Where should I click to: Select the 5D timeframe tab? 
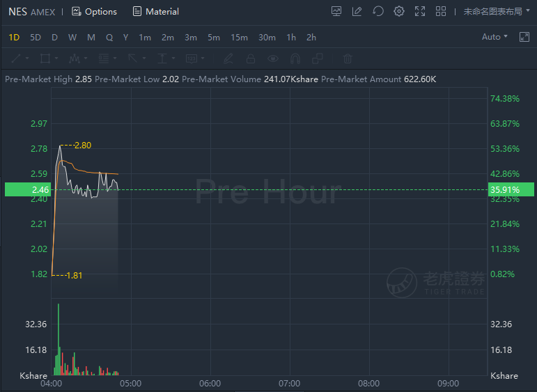tap(36, 38)
